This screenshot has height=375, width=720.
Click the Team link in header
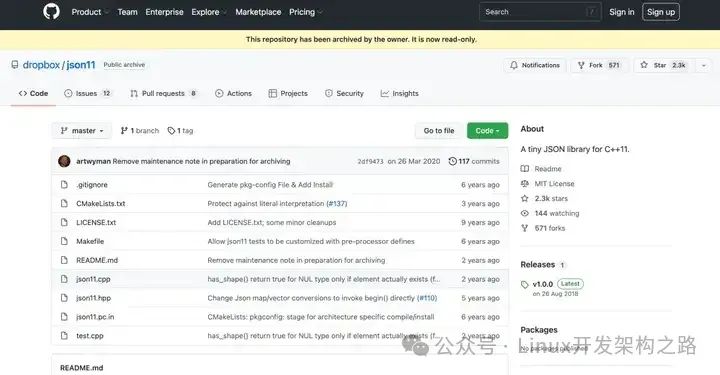[127, 12]
